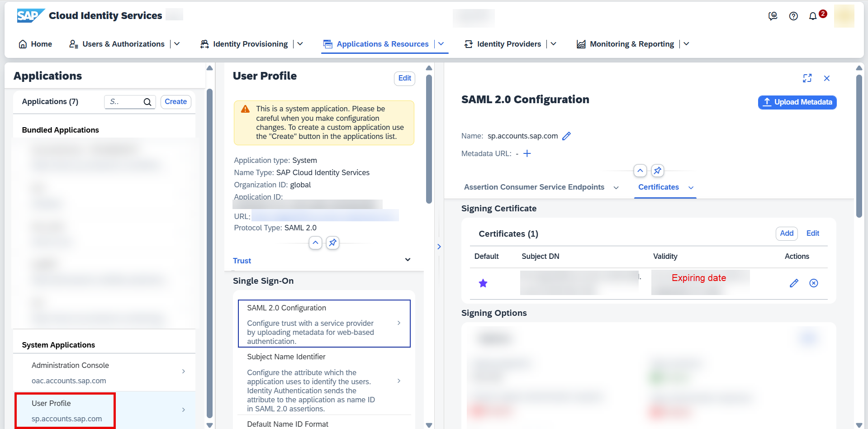This screenshot has width=868, height=429.
Task: Delete the certificate with circle-x icon
Action: tap(814, 283)
